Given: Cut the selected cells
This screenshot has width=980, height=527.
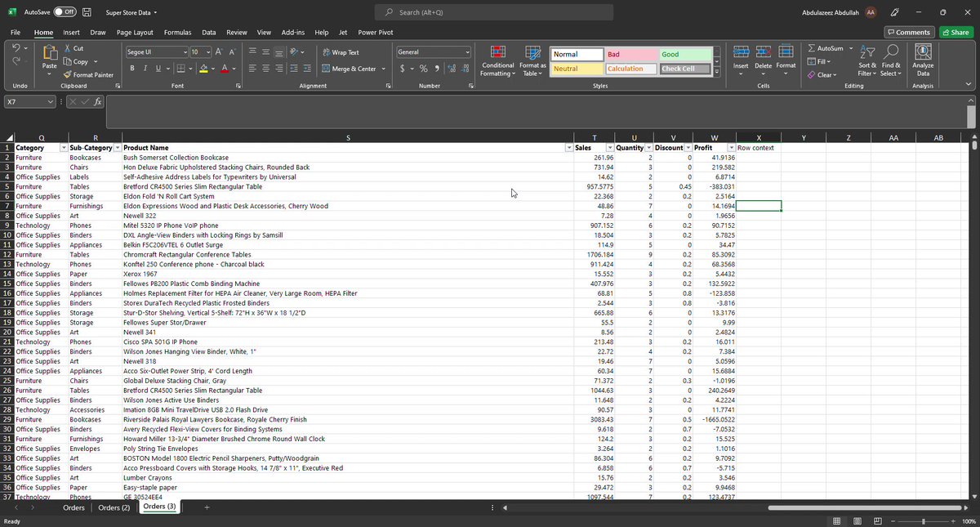Looking at the screenshot, I should [73, 49].
